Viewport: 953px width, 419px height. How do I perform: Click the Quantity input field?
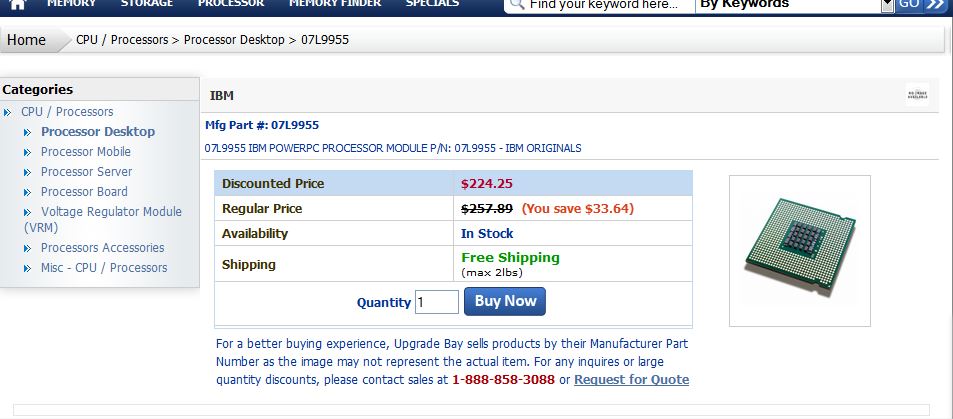[x=436, y=302]
